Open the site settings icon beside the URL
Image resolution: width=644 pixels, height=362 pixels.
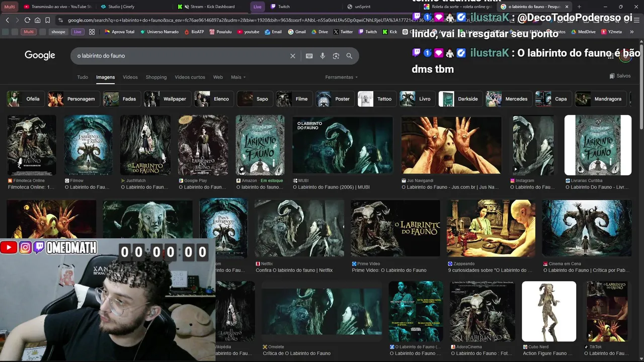(x=60, y=20)
